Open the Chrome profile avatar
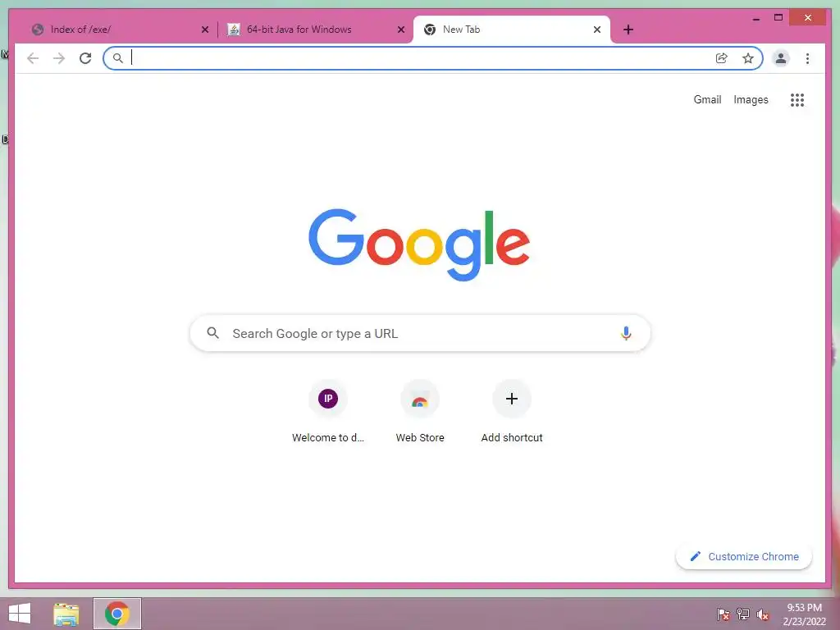The width and height of the screenshot is (840, 630). [x=781, y=58]
